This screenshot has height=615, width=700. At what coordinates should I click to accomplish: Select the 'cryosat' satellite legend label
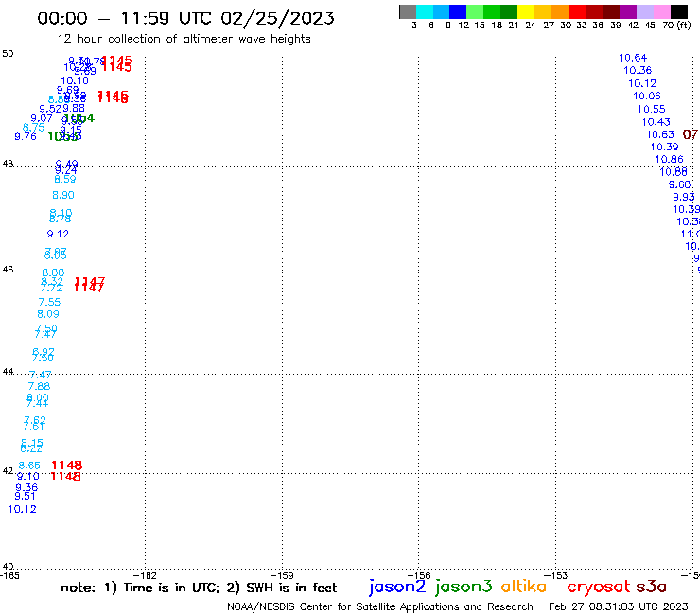(598, 588)
